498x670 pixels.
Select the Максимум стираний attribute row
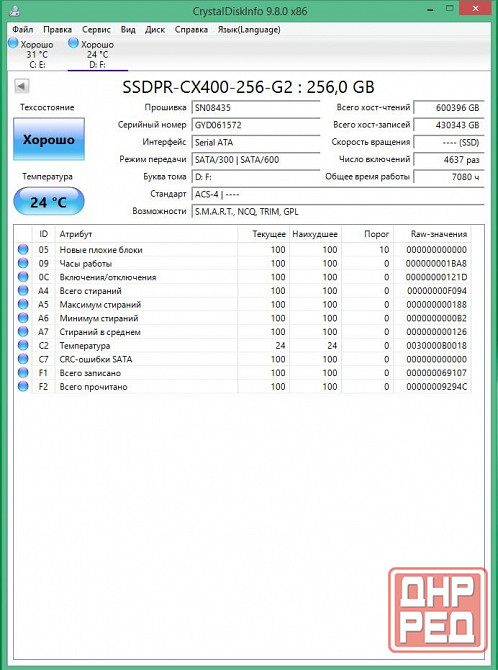(x=243, y=304)
